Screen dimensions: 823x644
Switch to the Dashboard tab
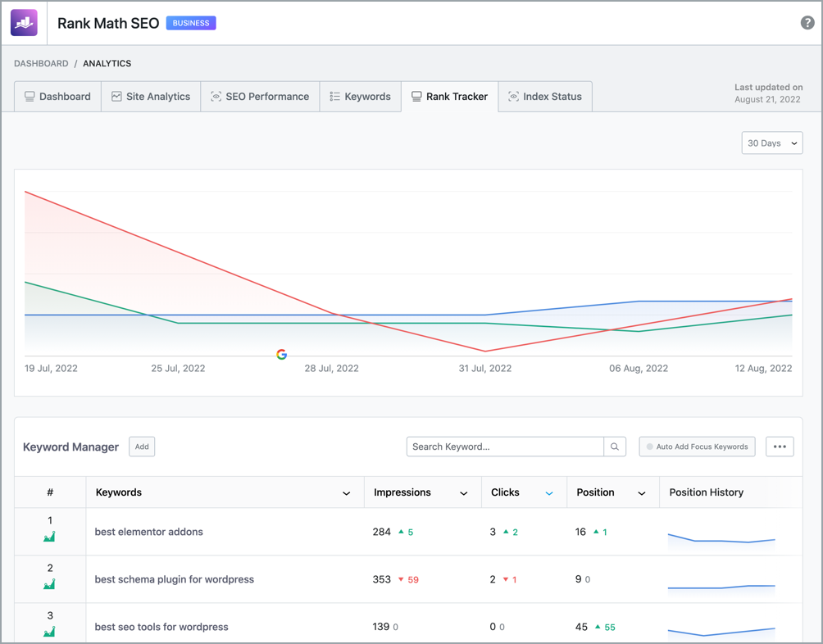(57, 97)
